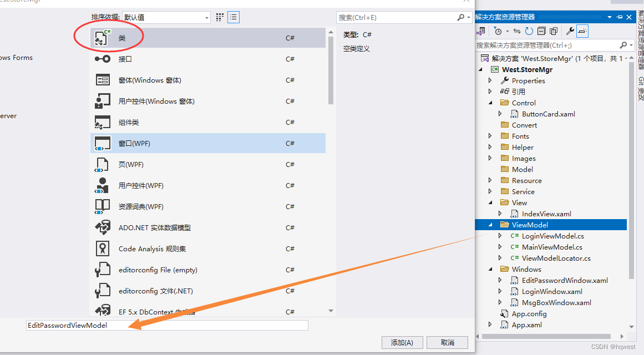Open the Git 更改 side tab
Viewport: 644px width, 355px height.
pyautogui.click(x=640, y=89)
